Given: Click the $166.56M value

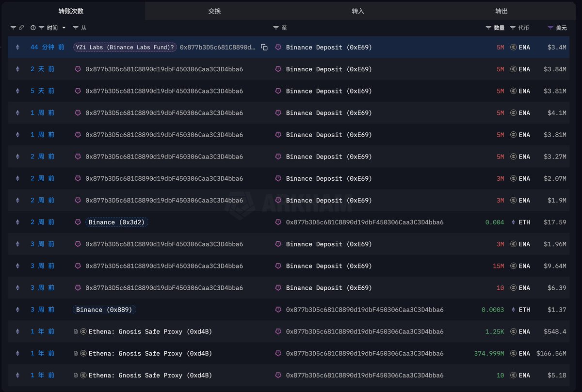Looking at the screenshot, I should tap(551, 353).
